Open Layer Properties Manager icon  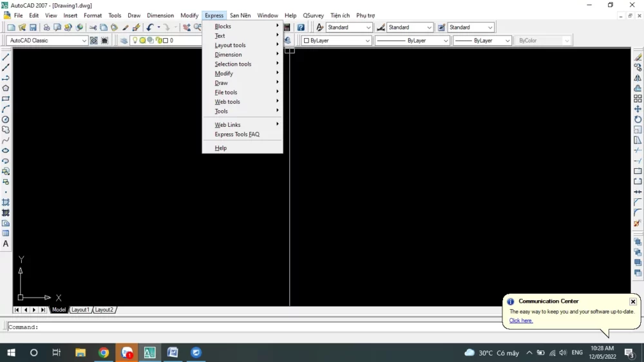pos(124,41)
